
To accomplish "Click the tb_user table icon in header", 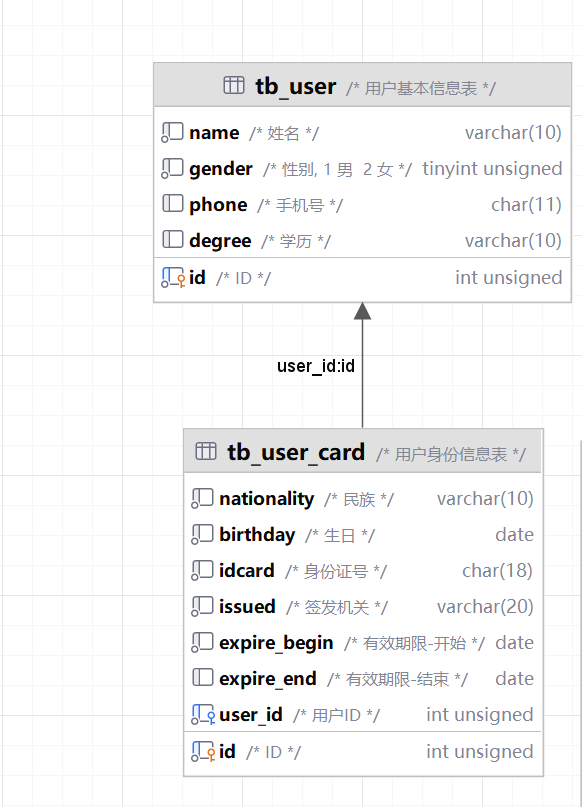I will (x=234, y=85).
